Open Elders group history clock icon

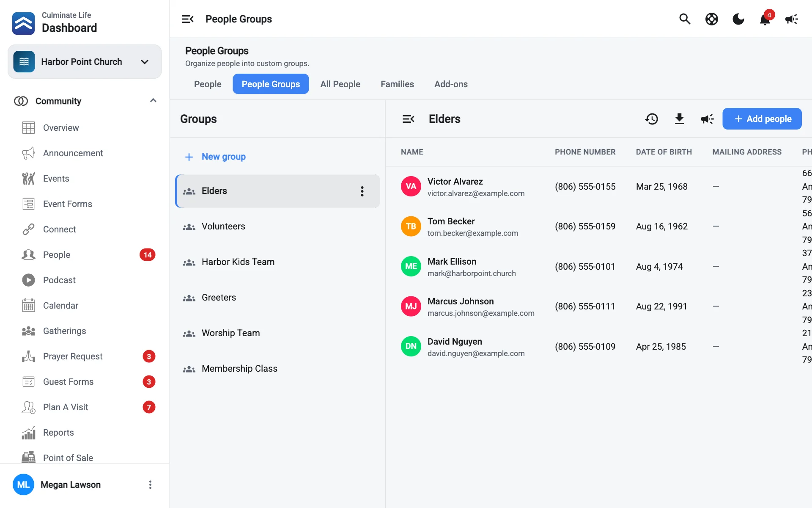[x=651, y=119]
